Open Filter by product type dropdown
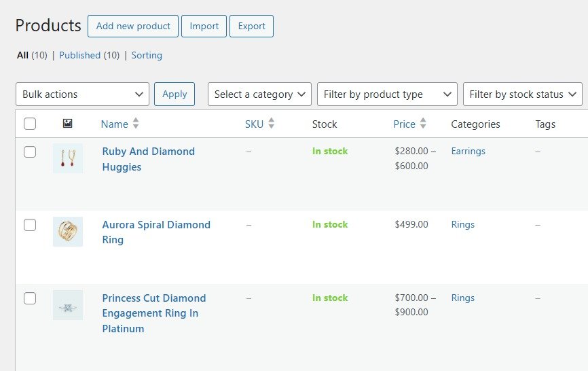This screenshot has height=371, width=588. pos(387,94)
